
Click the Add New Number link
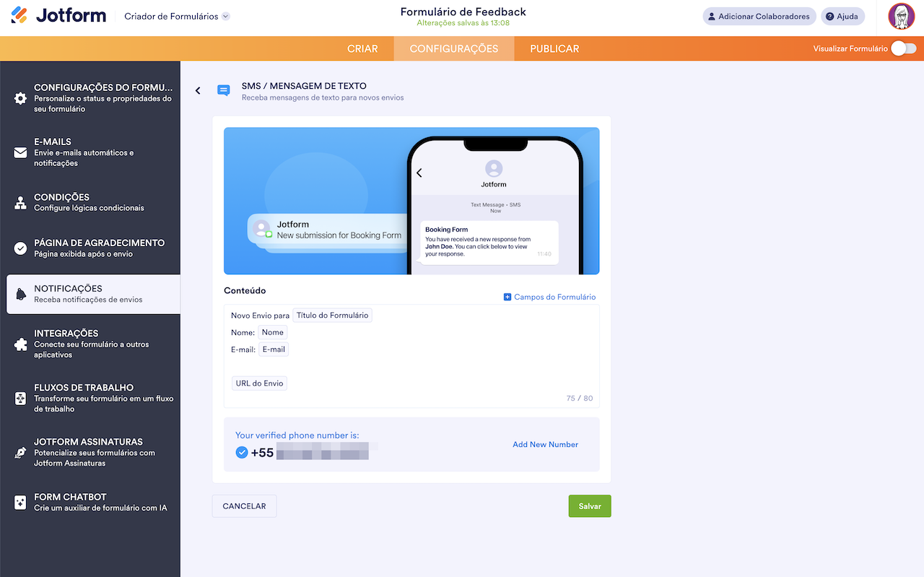[545, 444]
